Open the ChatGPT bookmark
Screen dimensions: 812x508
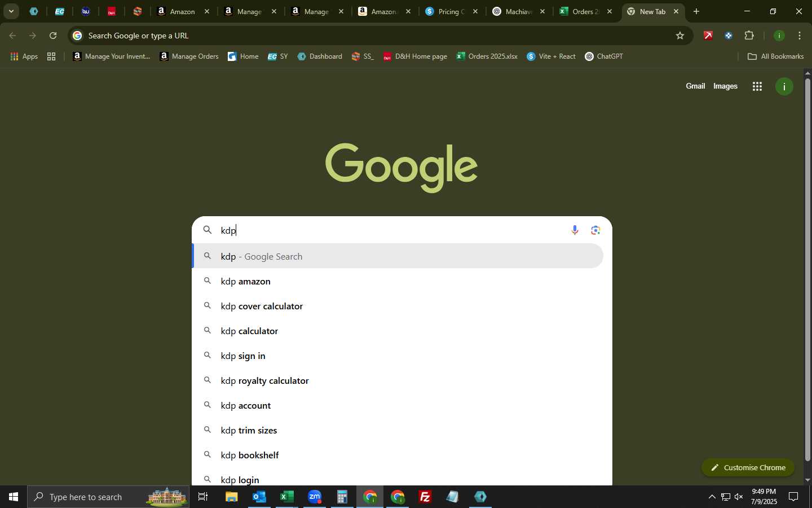click(x=604, y=56)
